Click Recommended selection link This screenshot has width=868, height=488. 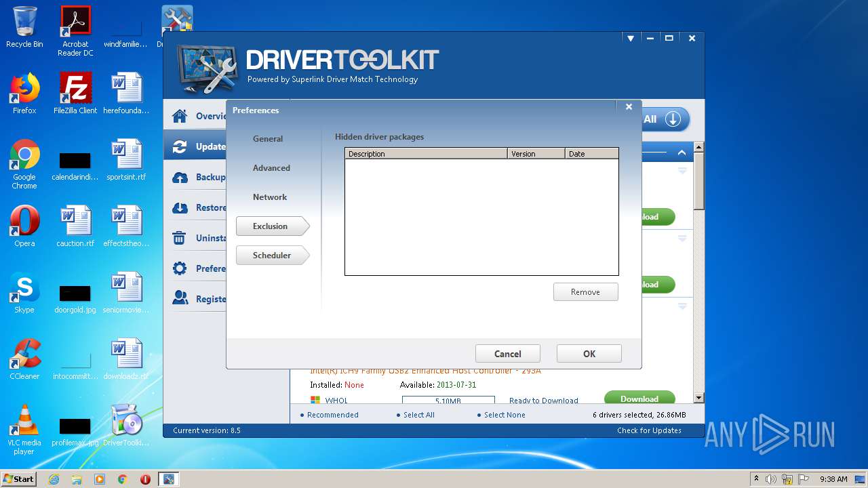(332, 415)
